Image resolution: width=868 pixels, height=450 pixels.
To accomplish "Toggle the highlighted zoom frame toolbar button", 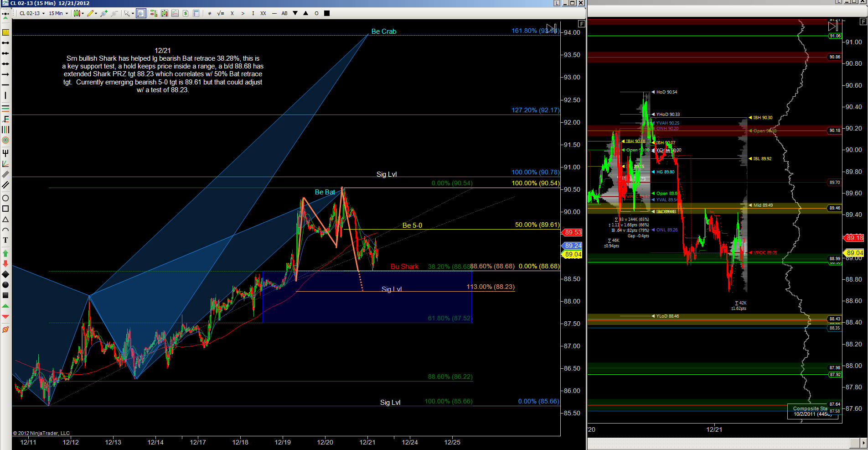I will click(141, 13).
